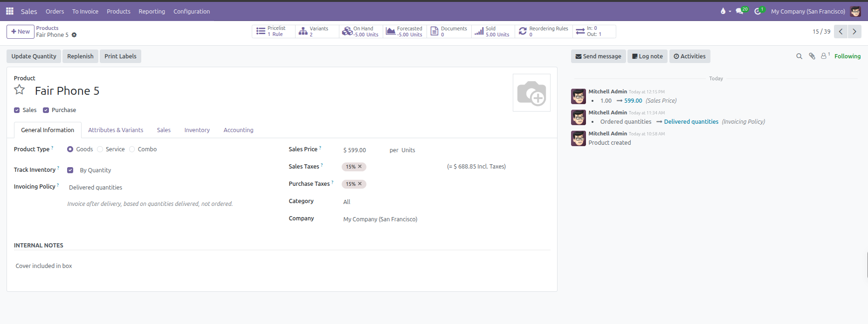Switch to Attributes & Variants tab
The height and width of the screenshot is (324, 868).
(x=116, y=130)
